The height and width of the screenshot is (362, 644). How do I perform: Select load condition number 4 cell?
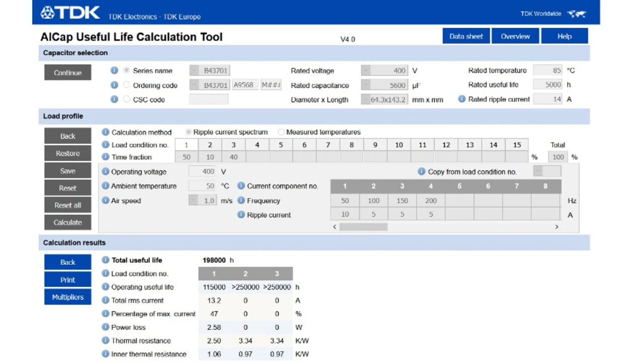click(x=257, y=145)
